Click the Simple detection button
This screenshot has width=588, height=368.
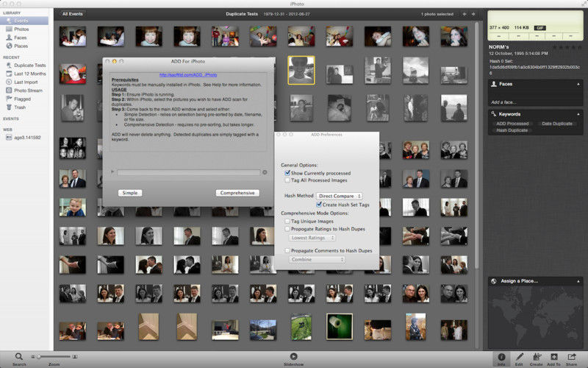coord(130,193)
